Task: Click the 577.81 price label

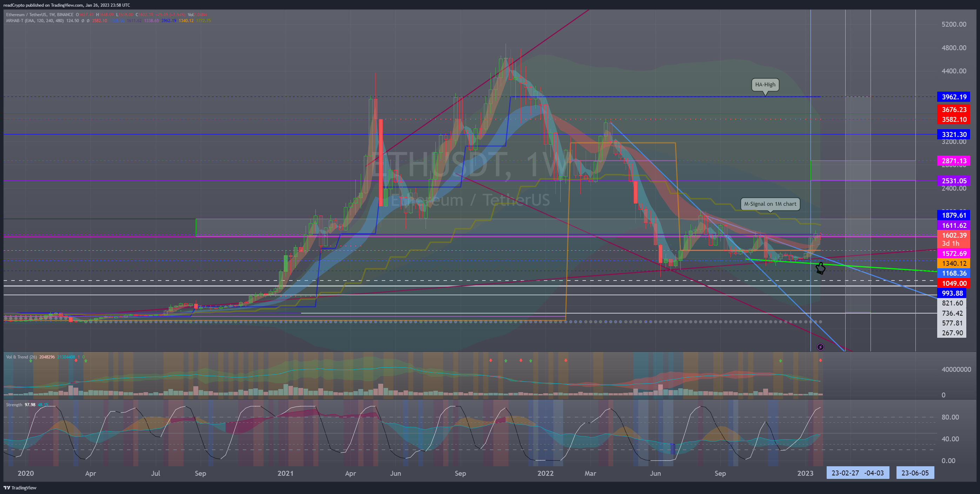Action: (952, 323)
